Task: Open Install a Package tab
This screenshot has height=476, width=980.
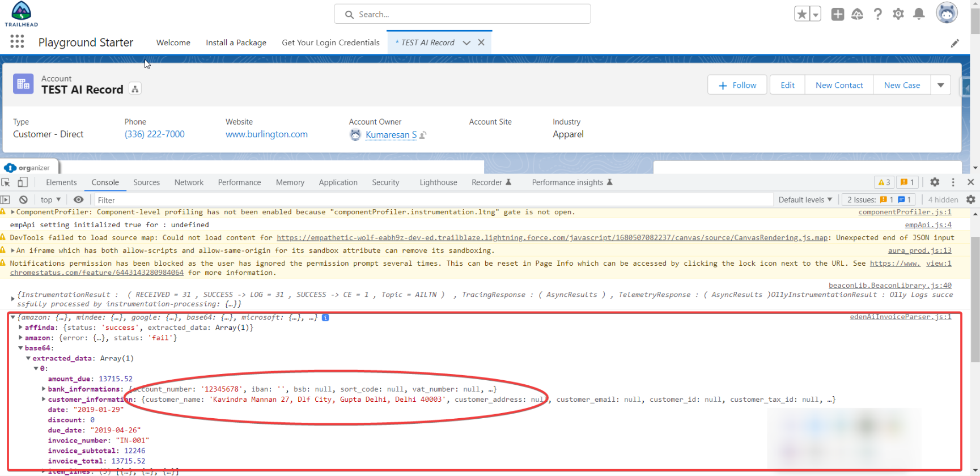Action: (x=236, y=42)
